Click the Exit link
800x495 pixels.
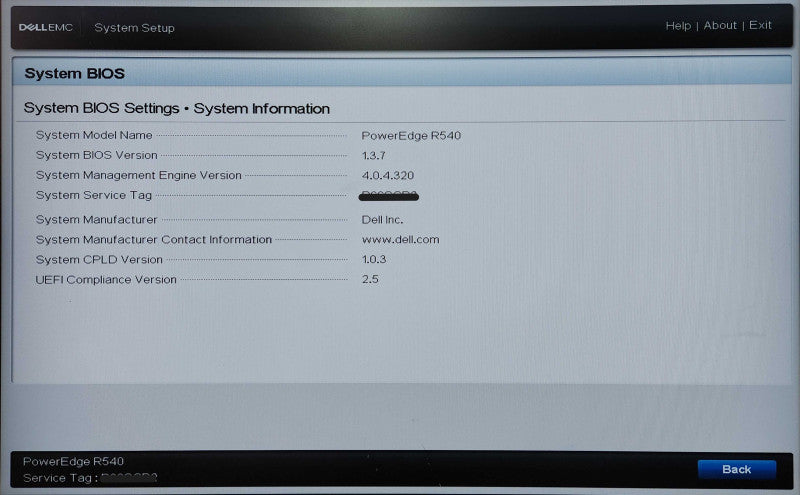760,25
